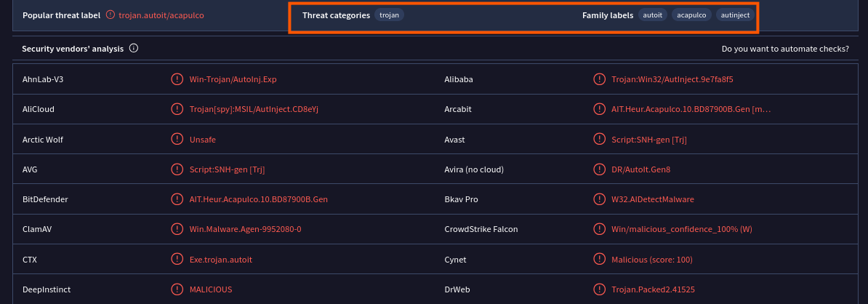Click the Malicious (score: 100) Cynet result
Viewport: 868px width, 304px height.
click(652, 260)
